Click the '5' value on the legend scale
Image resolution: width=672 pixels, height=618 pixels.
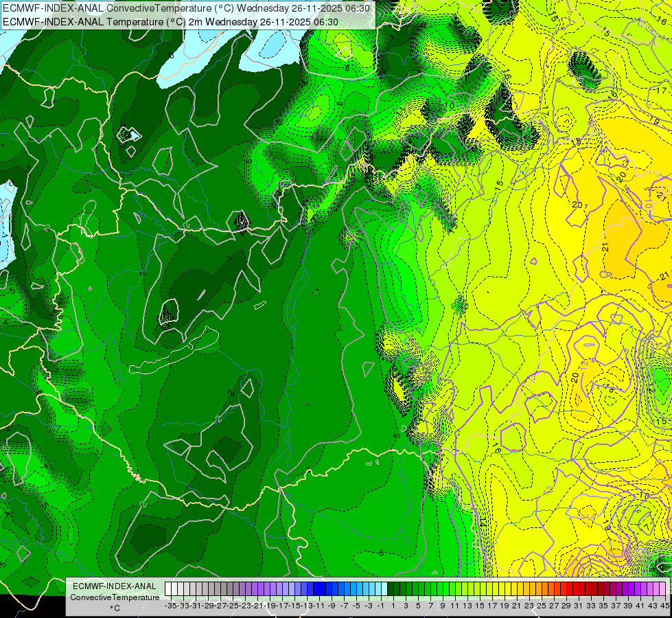pyautogui.click(x=418, y=606)
